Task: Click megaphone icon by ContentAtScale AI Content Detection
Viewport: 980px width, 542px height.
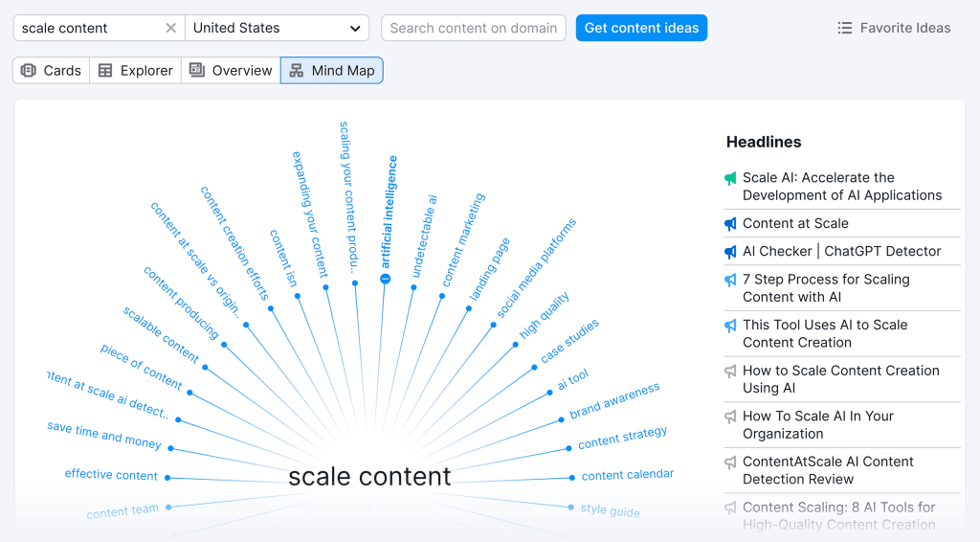Action: pos(731,463)
